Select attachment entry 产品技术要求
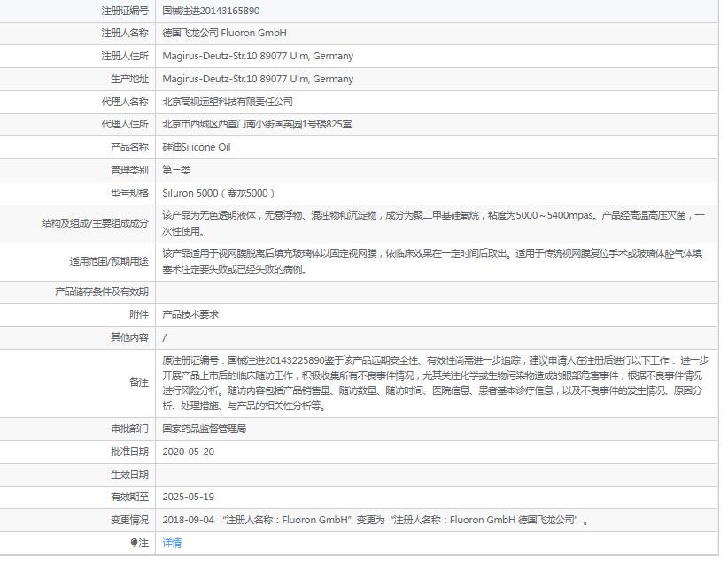Viewport: 728px width, 564px height. [190, 314]
